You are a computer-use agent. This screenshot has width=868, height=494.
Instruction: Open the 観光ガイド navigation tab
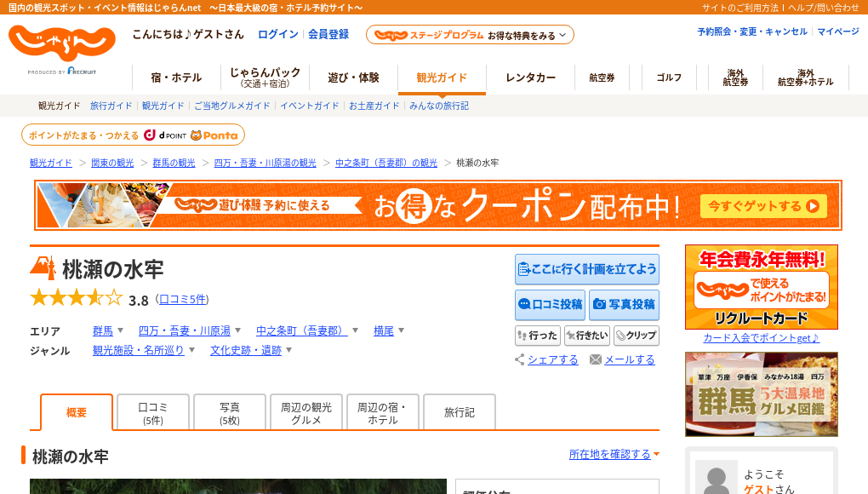440,76
